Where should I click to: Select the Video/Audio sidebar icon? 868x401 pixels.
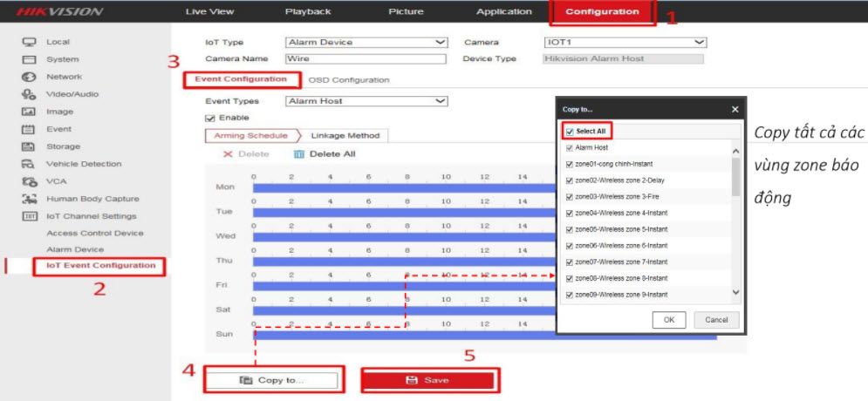(29, 94)
